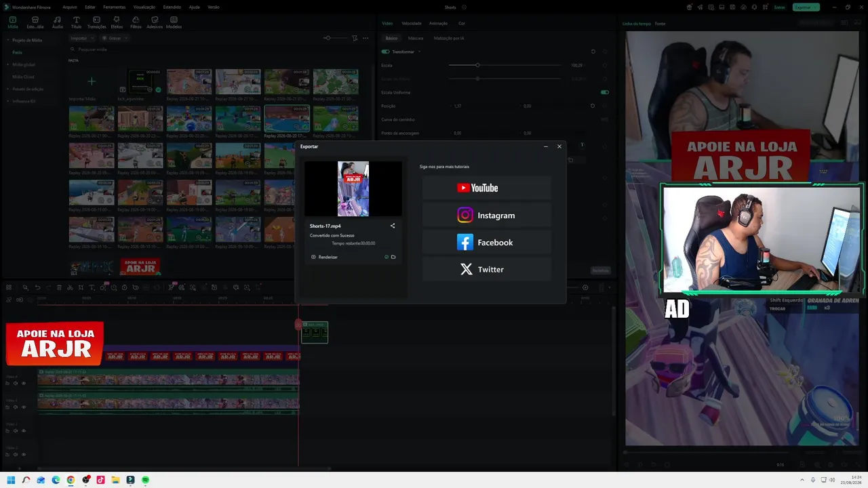Click the share icon beside Shorts-17.mp4
This screenshot has height=488, width=868.
click(393, 226)
